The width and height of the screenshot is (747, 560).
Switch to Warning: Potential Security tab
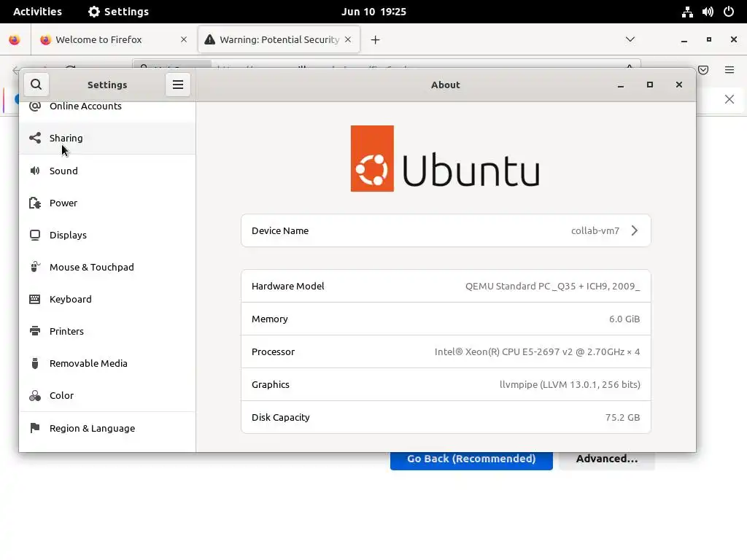(x=279, y=39)
